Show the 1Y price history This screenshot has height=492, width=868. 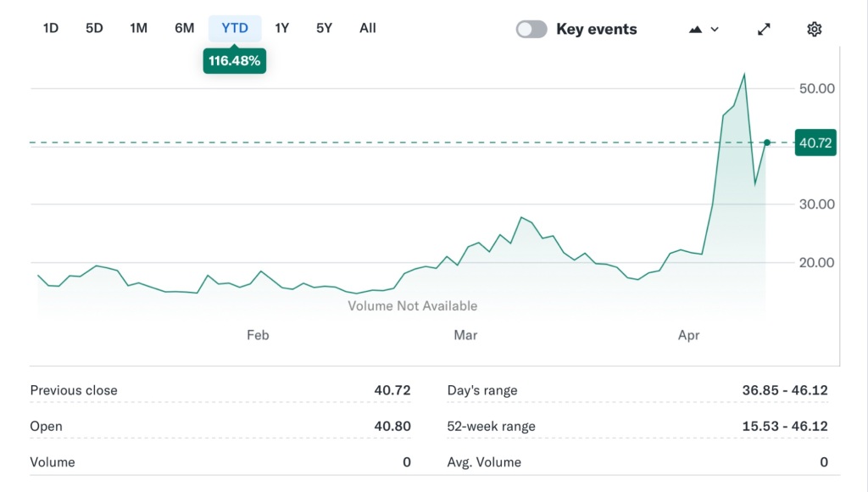tap(282, 28)
